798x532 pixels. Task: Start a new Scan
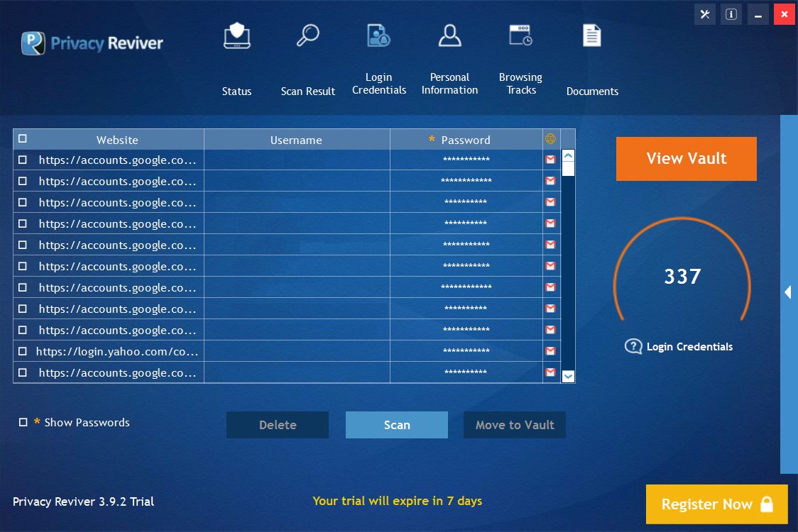(x=396, y=424)
